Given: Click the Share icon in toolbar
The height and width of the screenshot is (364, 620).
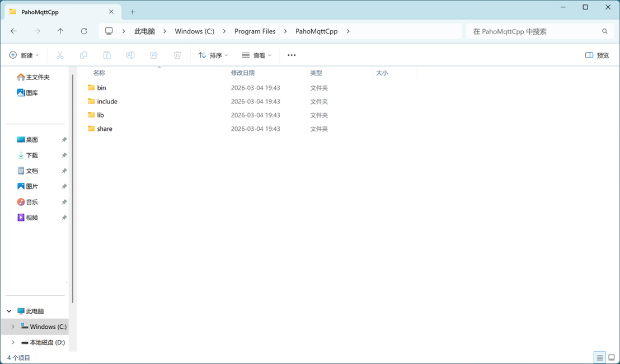Looking at the screenshot, I should [154, 55].
